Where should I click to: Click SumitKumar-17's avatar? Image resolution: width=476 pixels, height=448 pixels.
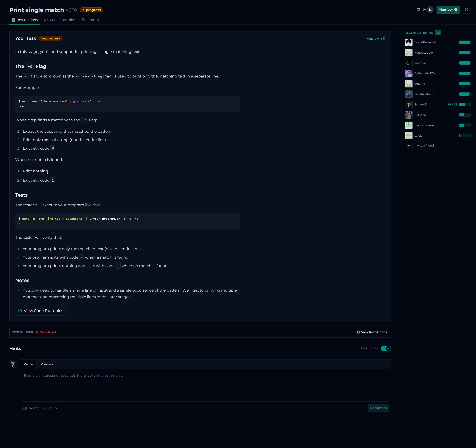[409, 42]
